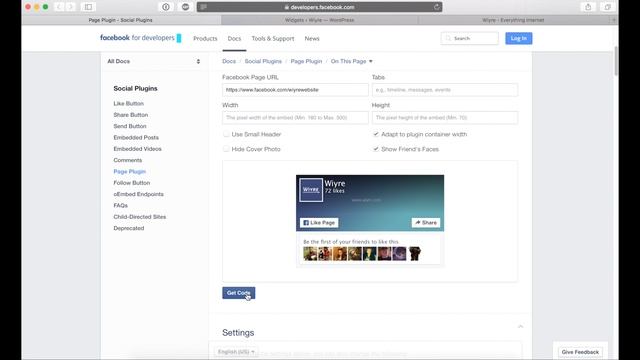
Task: Open Send Button in sidebar
Action: [130, 126]
